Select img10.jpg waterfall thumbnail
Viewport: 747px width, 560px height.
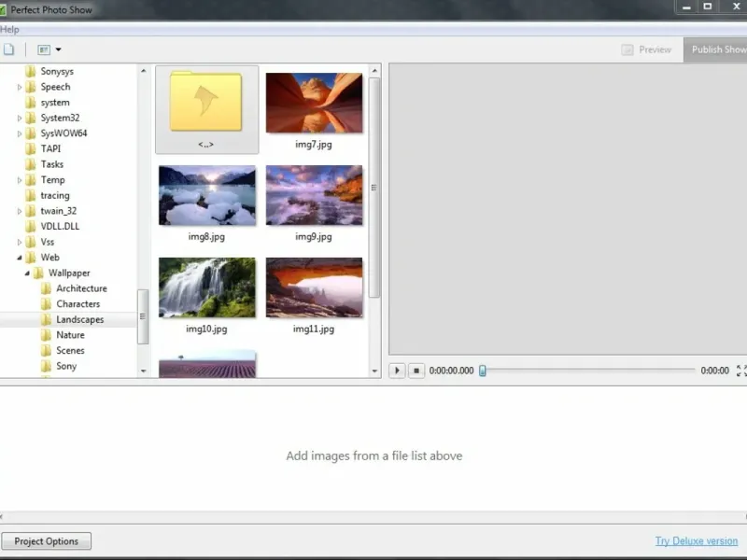point(206,287)
